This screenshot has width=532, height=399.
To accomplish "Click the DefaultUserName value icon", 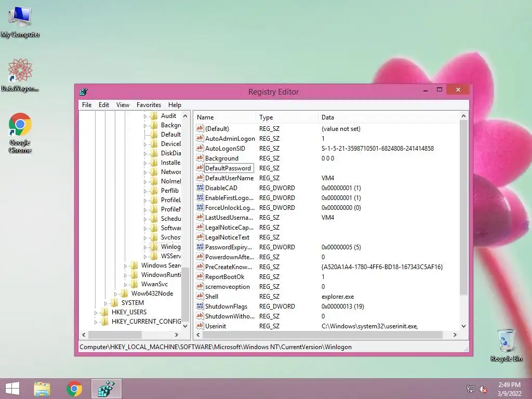I will (x=200, y=178).
